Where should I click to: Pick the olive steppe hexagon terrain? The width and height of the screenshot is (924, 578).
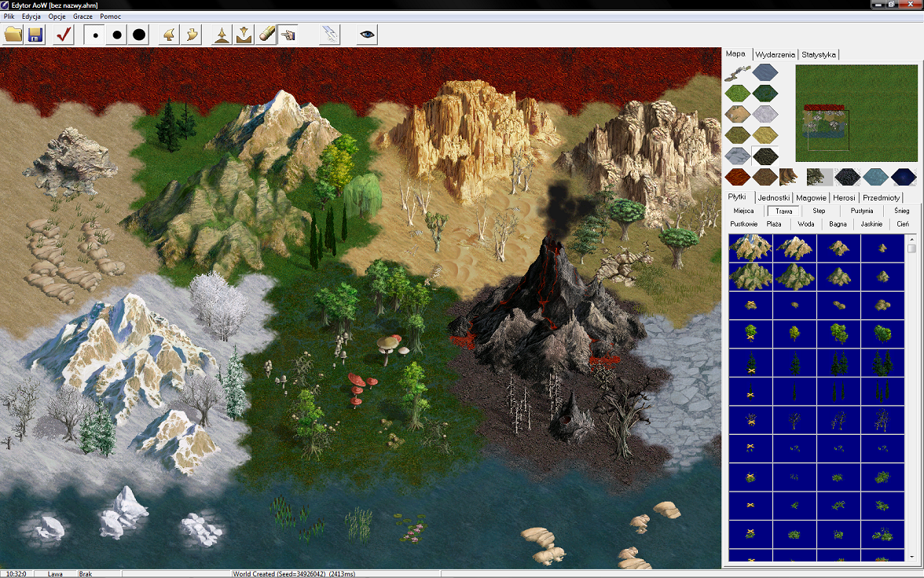point(738,135)
